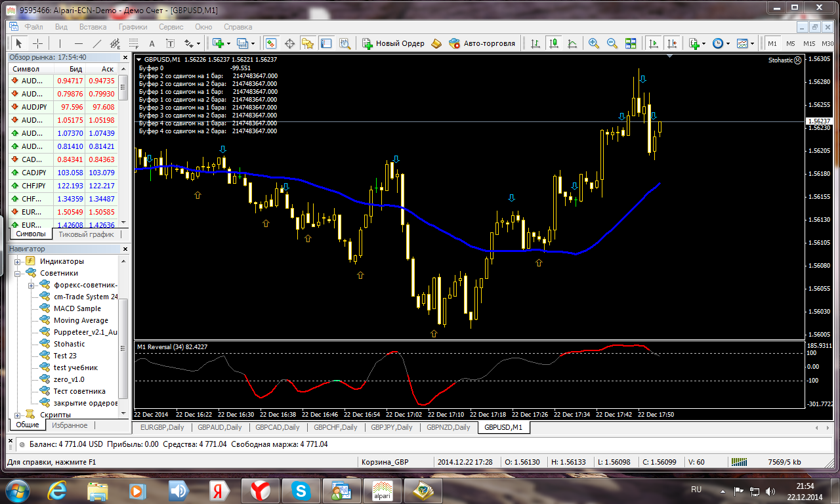Click the Stohastic expert smiley icon on chart
This screenshot has width=840, height=504.
point(797,60)
